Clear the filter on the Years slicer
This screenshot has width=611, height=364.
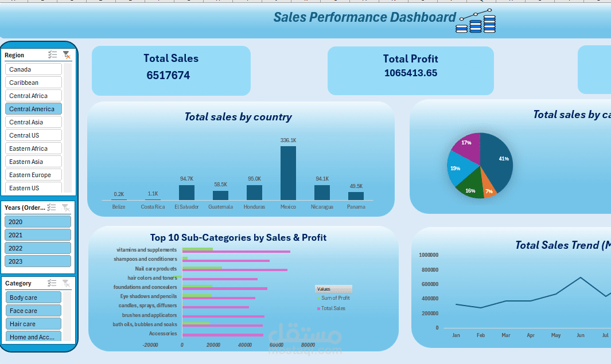click(65, 207)
